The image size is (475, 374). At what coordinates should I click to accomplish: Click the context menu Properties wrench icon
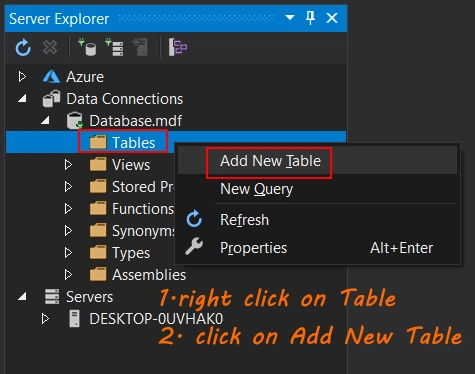pyautogui.click(x=194, y=247)
